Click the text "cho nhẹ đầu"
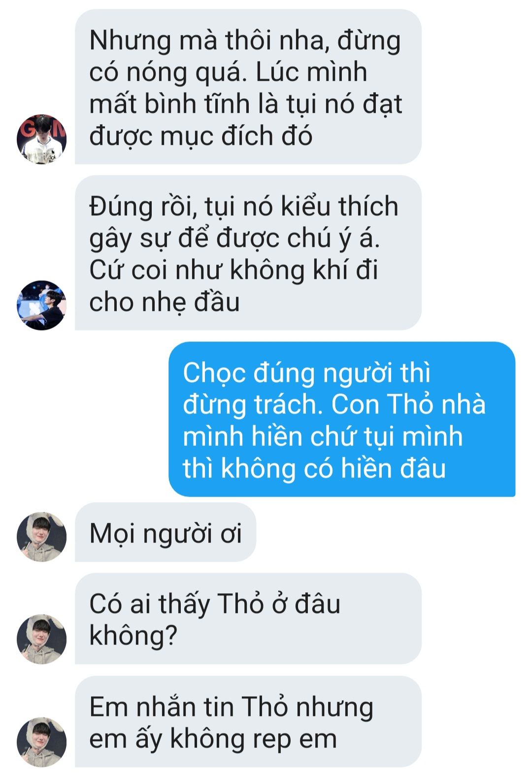This screenshot has width=532, height=777. pyautogui.click(x=165, y=302)
